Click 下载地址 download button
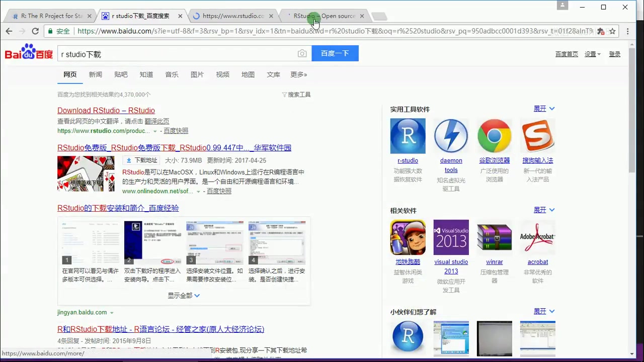 pos(141,160)
